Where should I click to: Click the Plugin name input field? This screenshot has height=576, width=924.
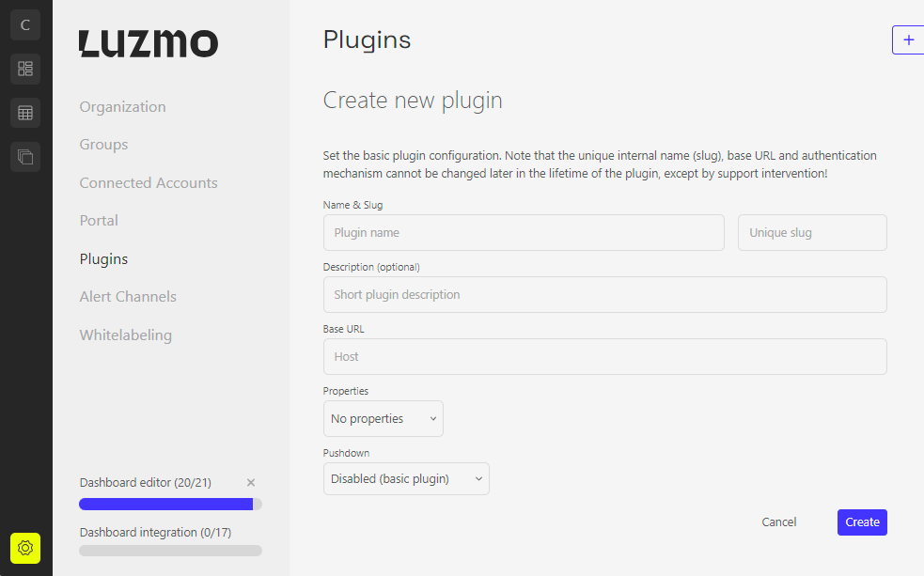point(523,232)
